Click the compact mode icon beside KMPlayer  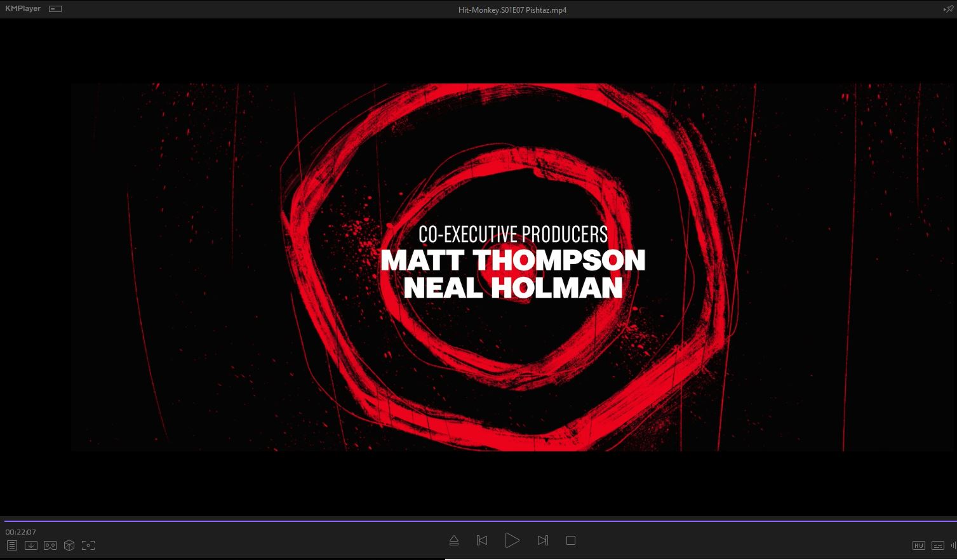[55, 9]
